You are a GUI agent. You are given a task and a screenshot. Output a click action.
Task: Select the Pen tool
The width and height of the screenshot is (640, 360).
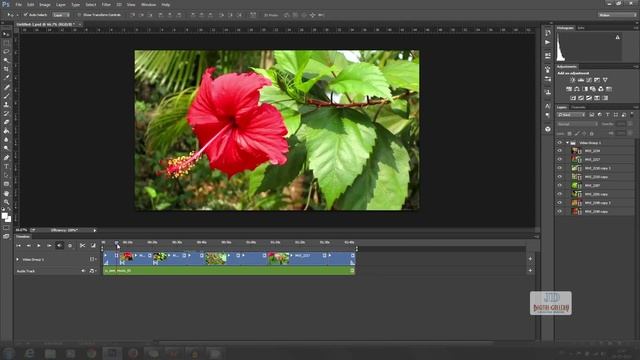pos(6,158)
